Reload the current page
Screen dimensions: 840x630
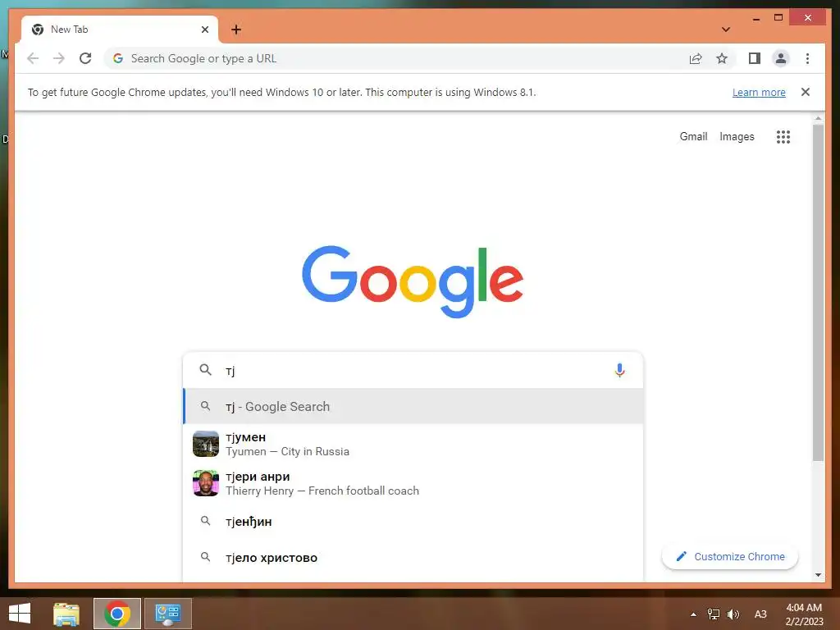[x=85, y=58]
